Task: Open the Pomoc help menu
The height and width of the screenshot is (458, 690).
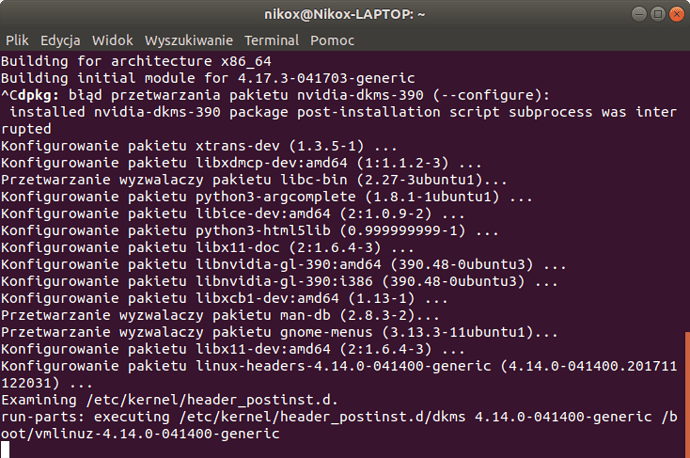Action: (332, 41)
